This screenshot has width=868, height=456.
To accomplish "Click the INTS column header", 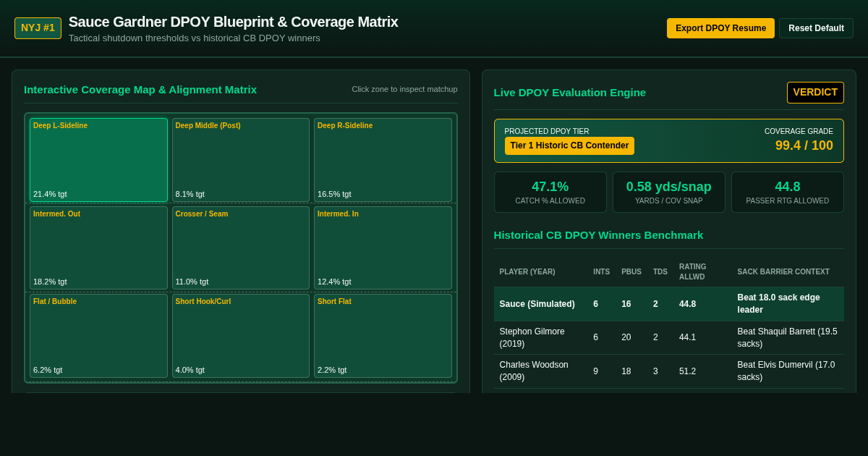I will [601, 272].
